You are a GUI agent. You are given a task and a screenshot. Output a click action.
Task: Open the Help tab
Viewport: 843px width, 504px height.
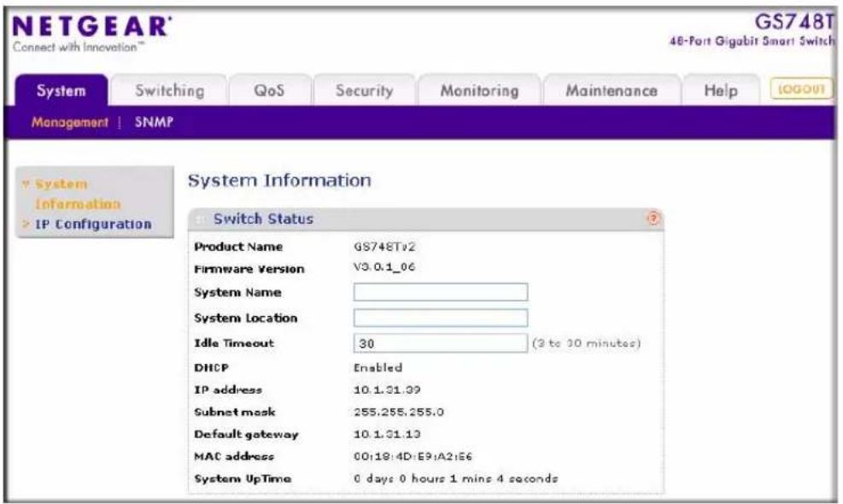tap(721, 91)
